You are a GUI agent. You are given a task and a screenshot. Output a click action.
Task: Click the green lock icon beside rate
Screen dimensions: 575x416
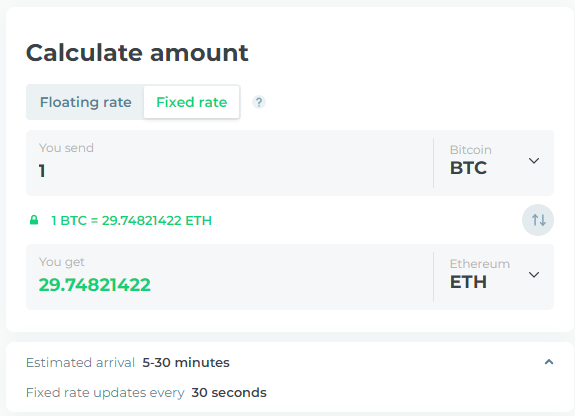(x=34, y=220)
